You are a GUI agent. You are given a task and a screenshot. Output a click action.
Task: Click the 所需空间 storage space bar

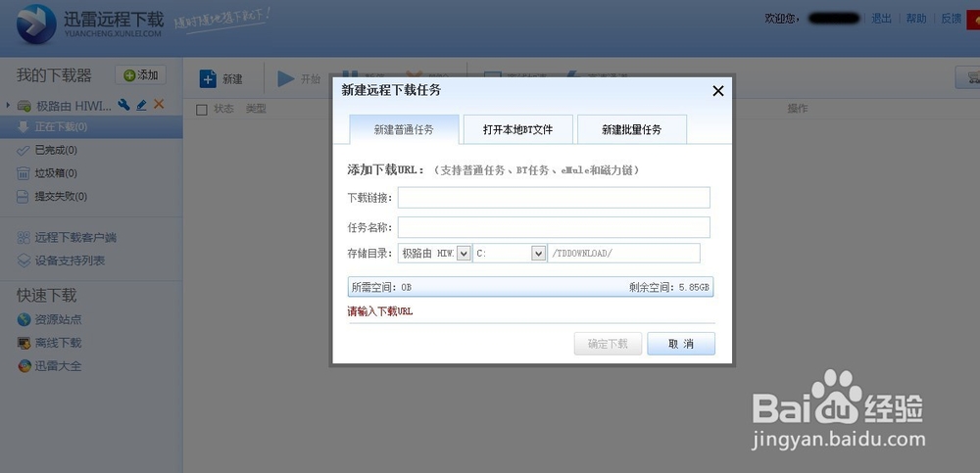[530, 287]
